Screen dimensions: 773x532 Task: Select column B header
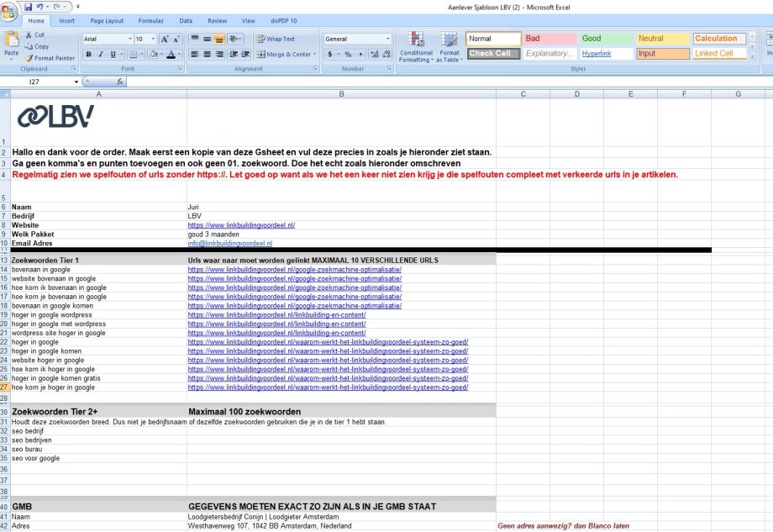coord(341,93)
